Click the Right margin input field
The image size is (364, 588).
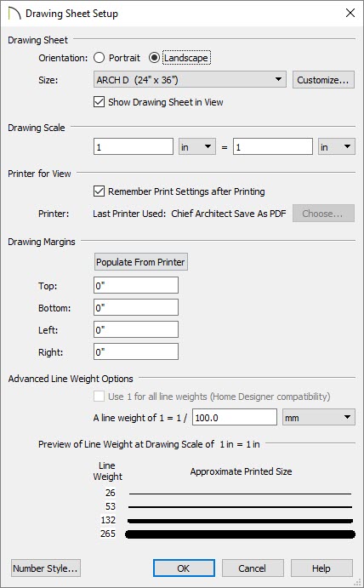click(136, 351)
